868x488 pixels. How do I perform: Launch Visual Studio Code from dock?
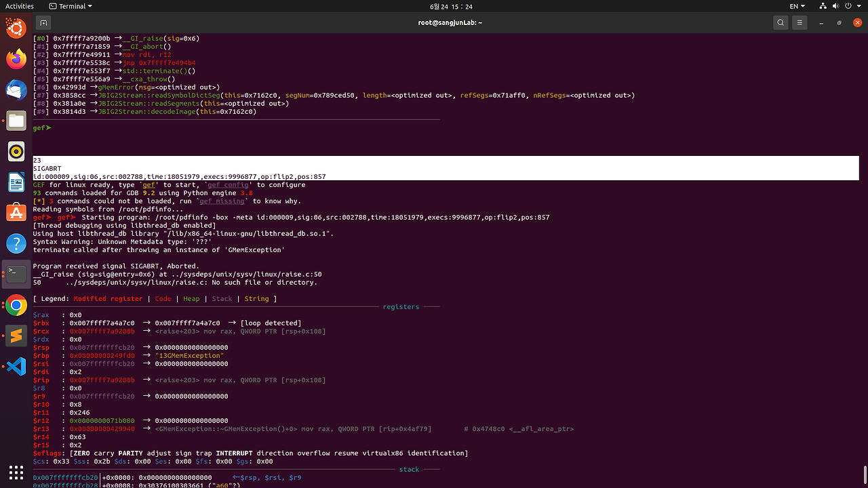click(x=16, y=367)
